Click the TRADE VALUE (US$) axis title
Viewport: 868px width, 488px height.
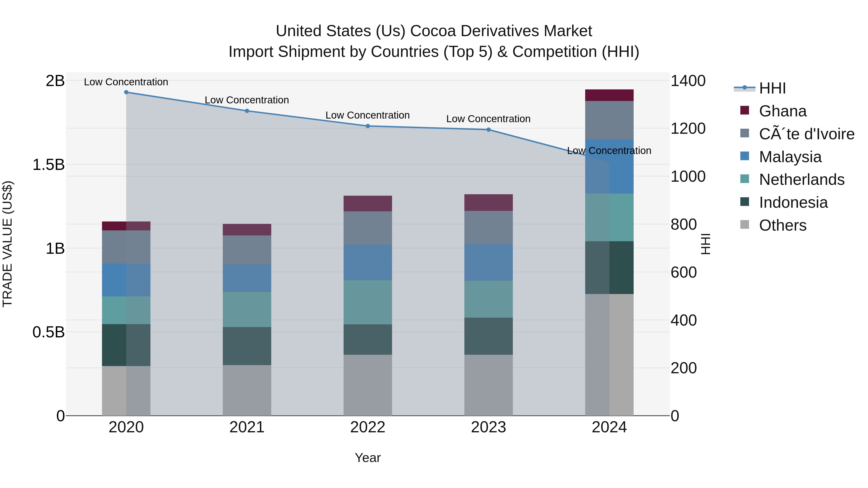click(x=7, y=244)
